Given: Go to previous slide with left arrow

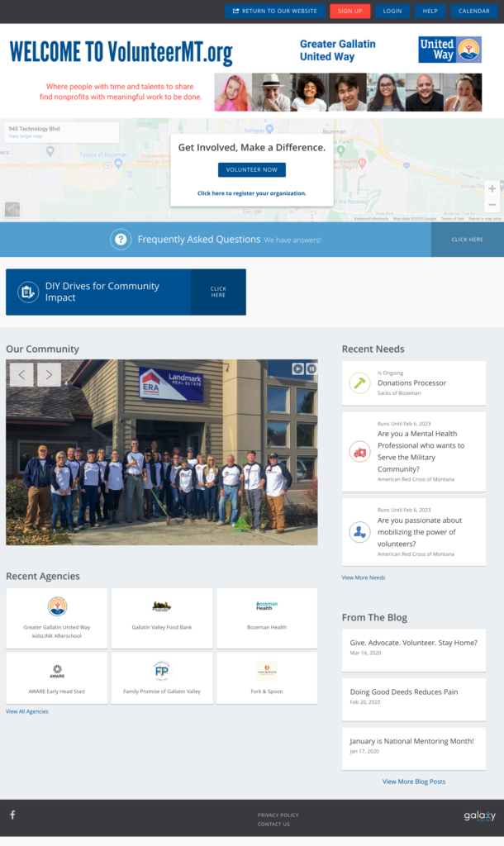Looking at the screenshot, I should coord(21,374).
